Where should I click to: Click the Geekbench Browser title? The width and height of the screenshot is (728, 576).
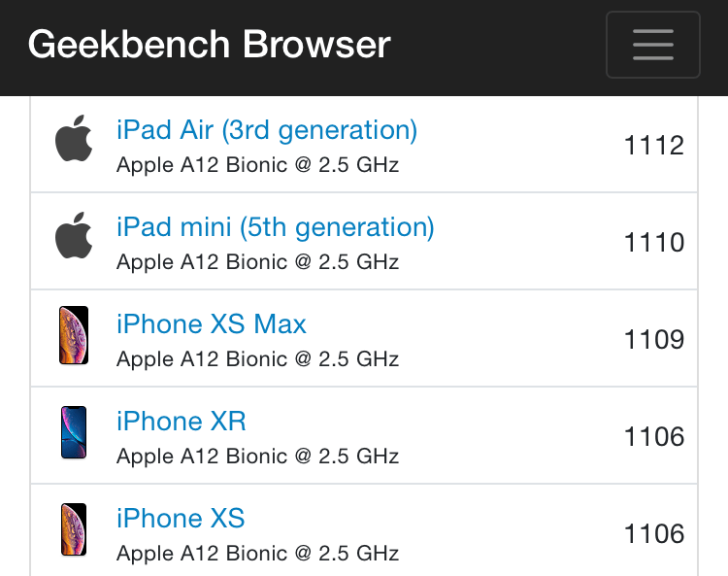click(210, 45)
